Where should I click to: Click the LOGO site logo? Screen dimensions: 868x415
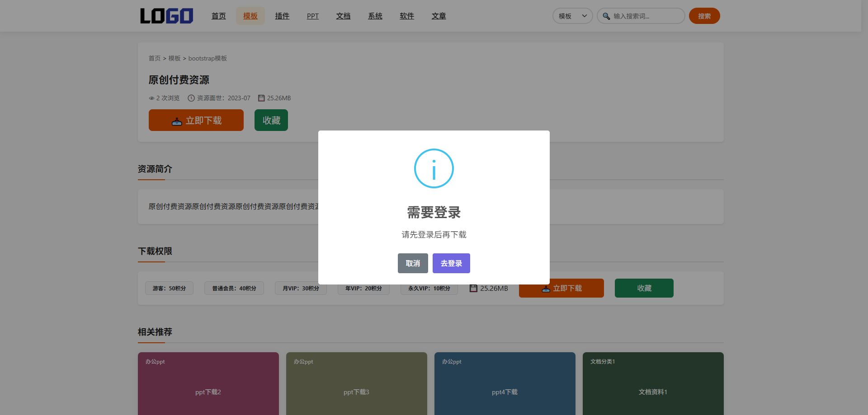click(x=166, y=16)
